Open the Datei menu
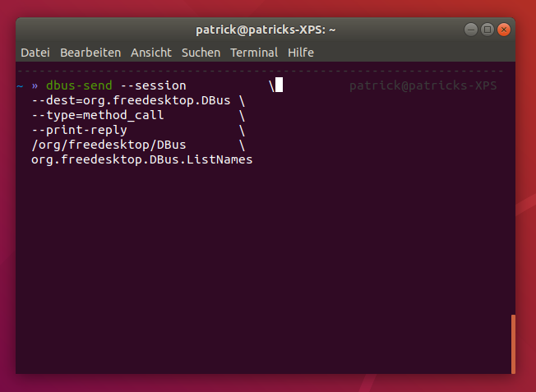 point(35,53)
